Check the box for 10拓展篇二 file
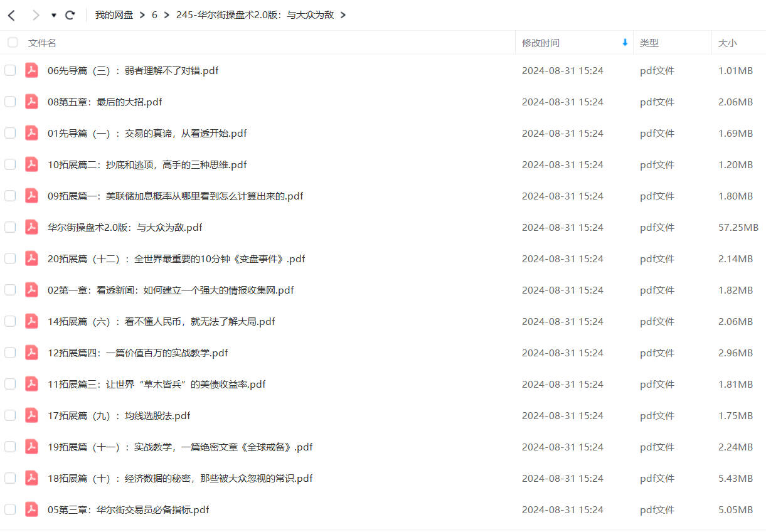 point(10,164)
